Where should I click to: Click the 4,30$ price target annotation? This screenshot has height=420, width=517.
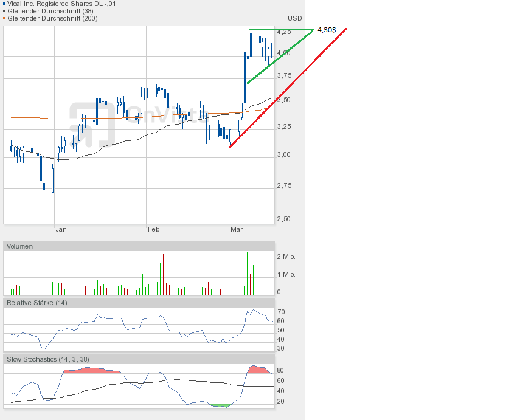click(327, 29)
